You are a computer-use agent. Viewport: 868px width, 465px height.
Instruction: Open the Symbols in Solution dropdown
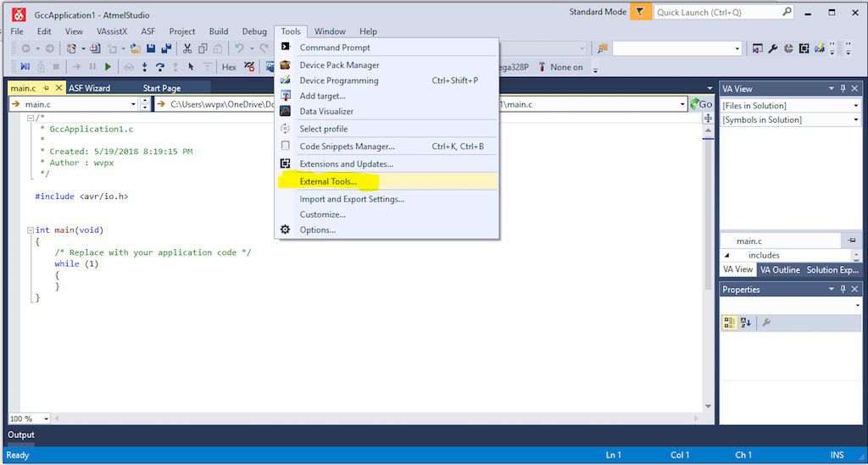(x=855, y=120)
